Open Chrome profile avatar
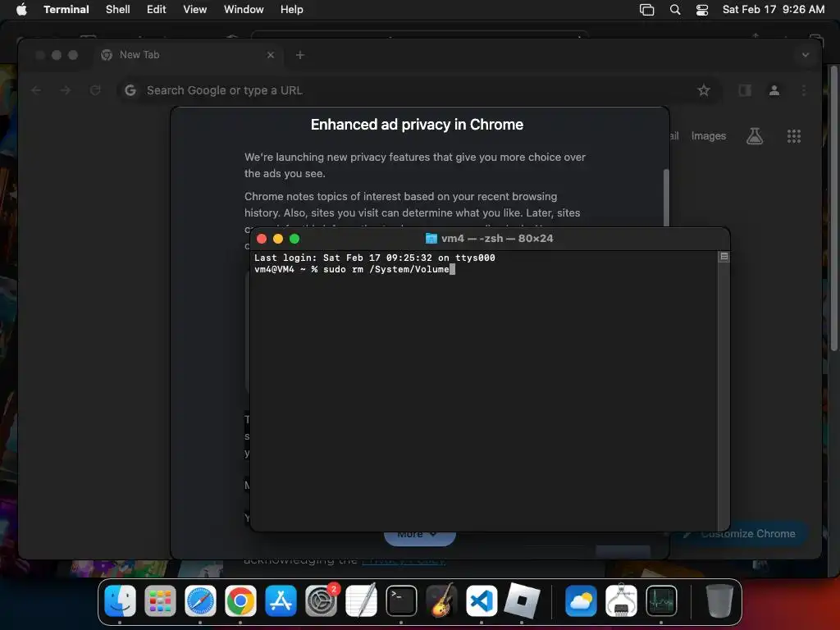This screenshot has width=840, height=630. [774, 90]
